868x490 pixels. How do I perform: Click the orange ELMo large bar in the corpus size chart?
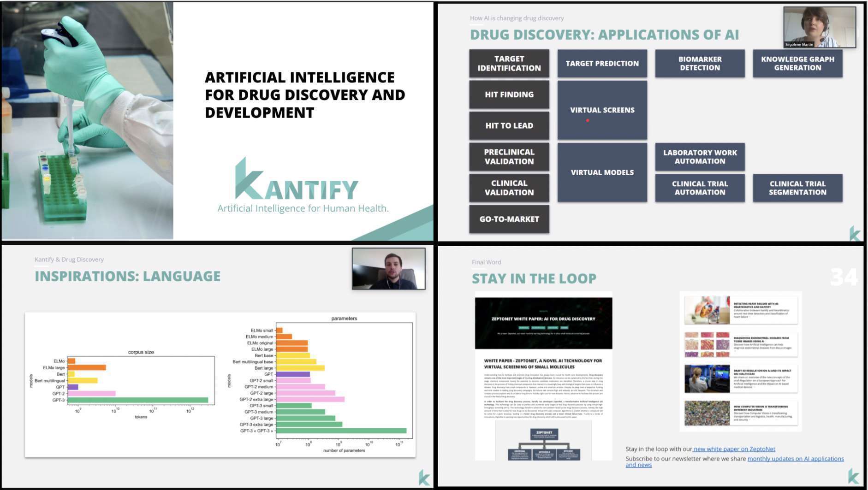pyautogui.click(x=87, y=368)
